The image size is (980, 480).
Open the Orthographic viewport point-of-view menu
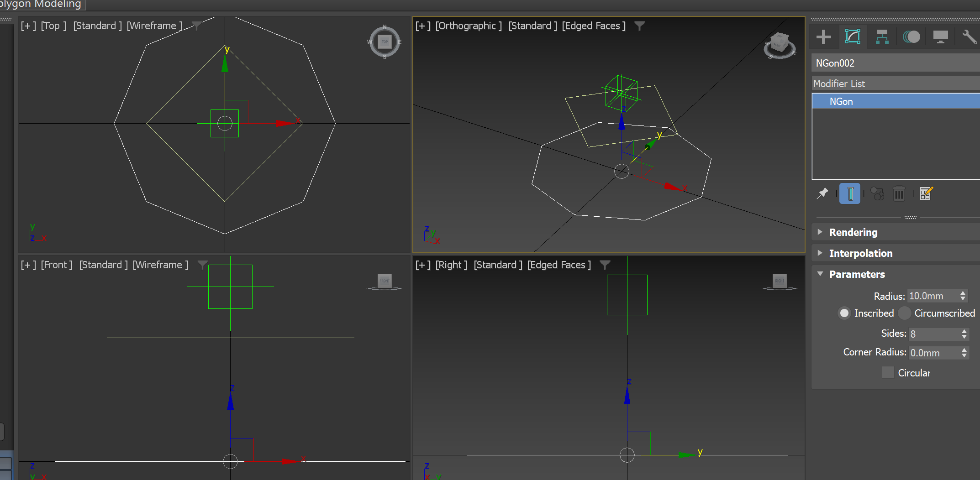pyautogui.click(x=468, y=26)
